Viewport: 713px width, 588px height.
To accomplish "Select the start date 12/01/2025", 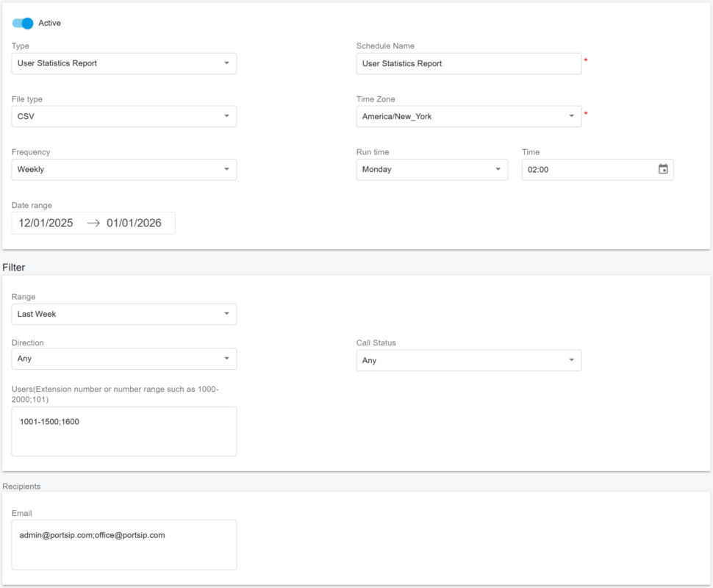I will click(44, 223).
